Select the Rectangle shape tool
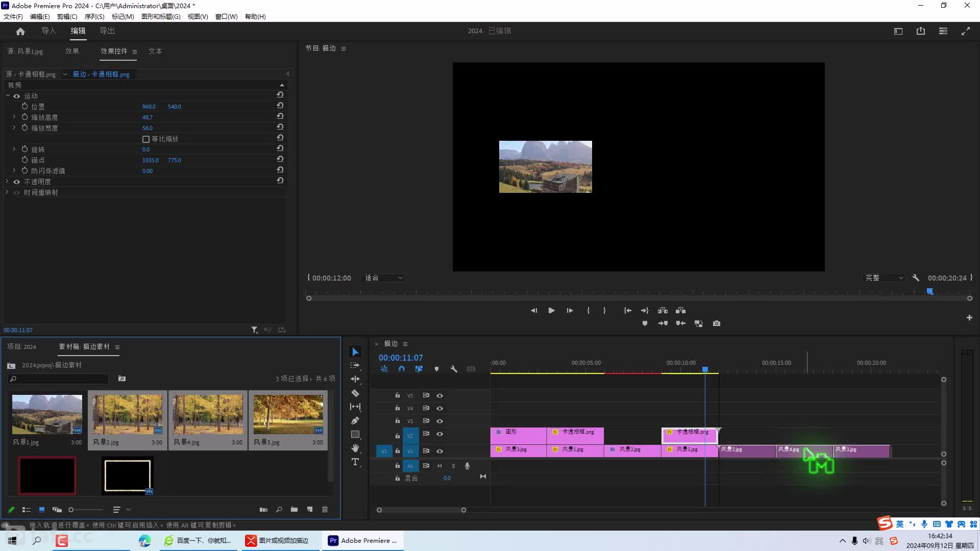 click(355, 434)
